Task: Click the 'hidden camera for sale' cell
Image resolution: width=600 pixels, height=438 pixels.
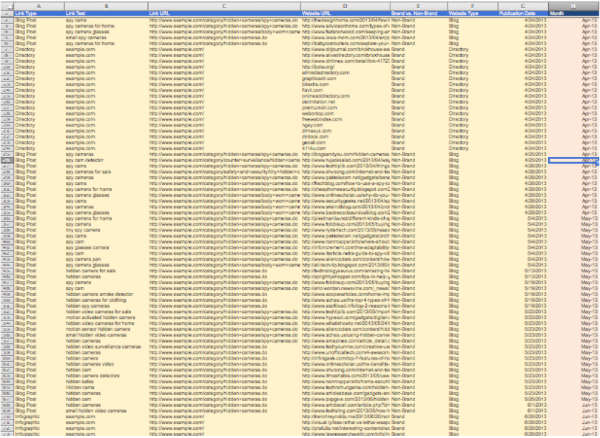Action: [x=106, y=271]
